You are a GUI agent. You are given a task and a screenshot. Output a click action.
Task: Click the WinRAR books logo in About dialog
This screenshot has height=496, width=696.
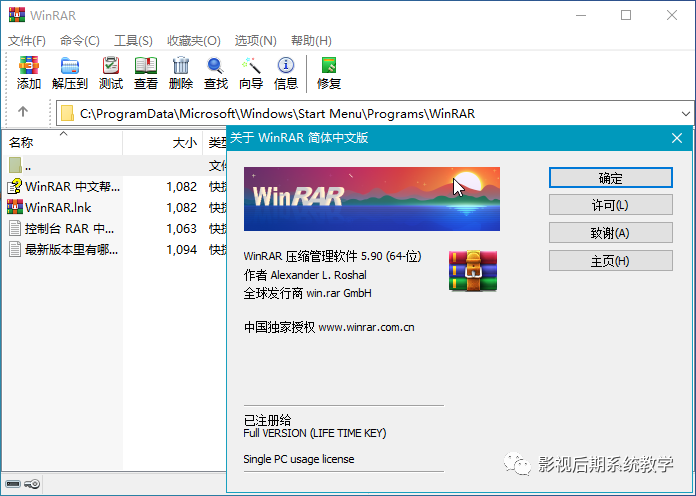pos(473,271)
